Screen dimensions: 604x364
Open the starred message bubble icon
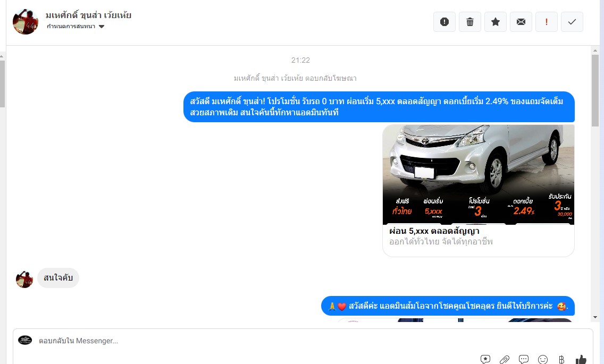(x=485, y=360)
